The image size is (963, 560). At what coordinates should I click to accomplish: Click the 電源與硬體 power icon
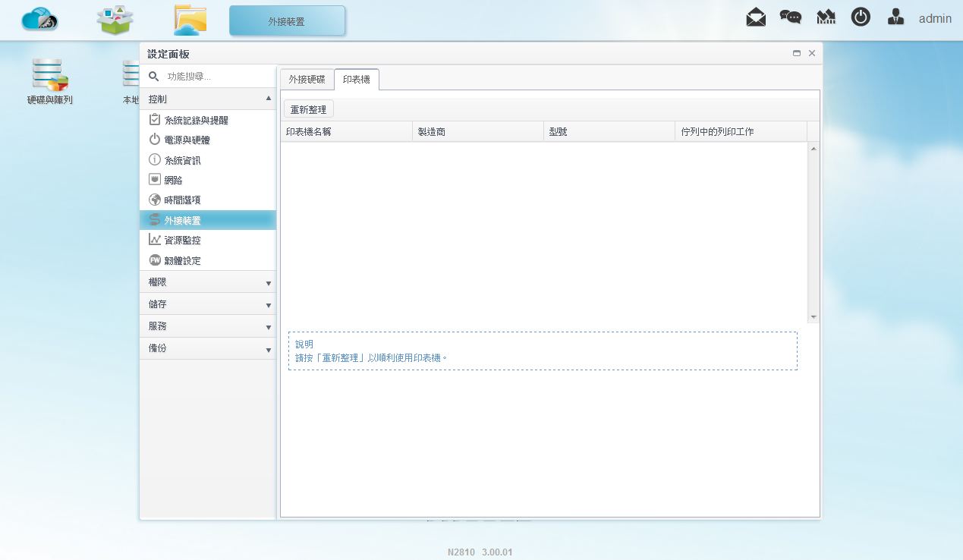pyautogui.click(x=155, y=140)
